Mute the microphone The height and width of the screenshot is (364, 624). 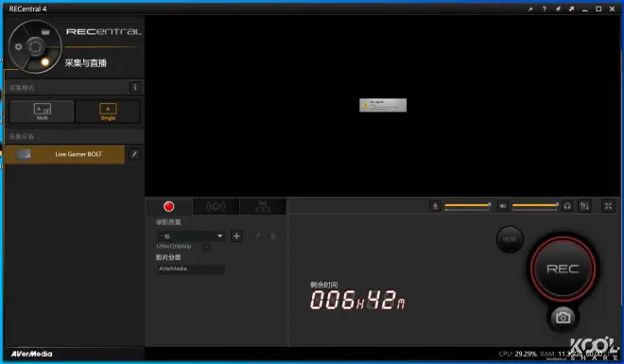(x=435, y=206)
